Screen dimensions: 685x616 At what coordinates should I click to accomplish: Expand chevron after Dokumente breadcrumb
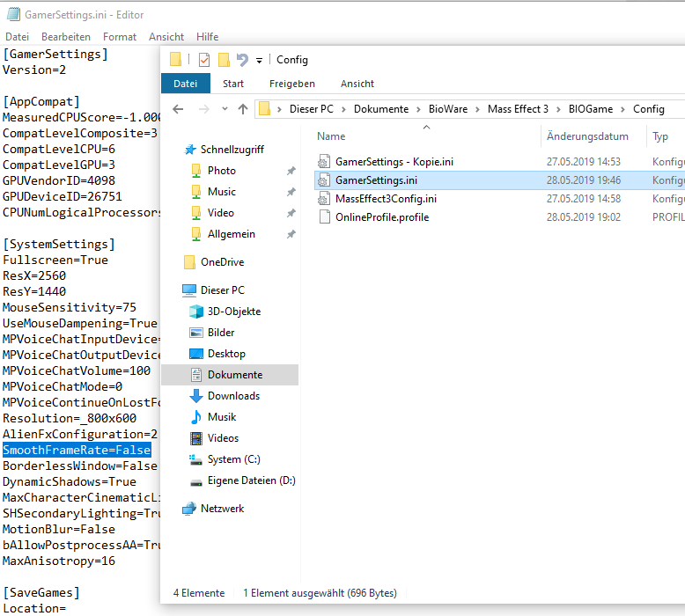pyautogui.click(x=418, y=109)
